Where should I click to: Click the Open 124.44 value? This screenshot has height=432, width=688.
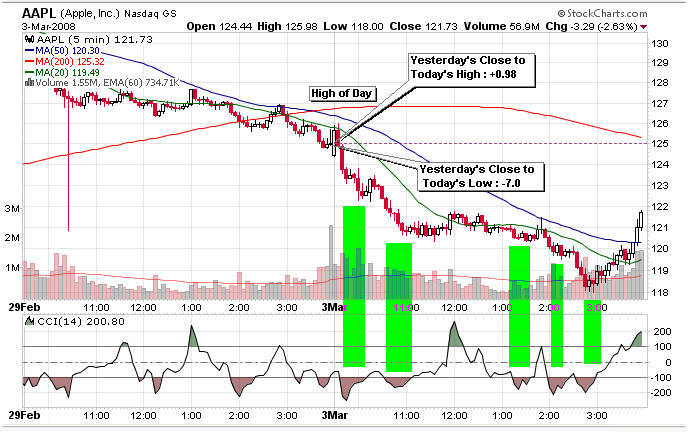click(x=219, y=26)
